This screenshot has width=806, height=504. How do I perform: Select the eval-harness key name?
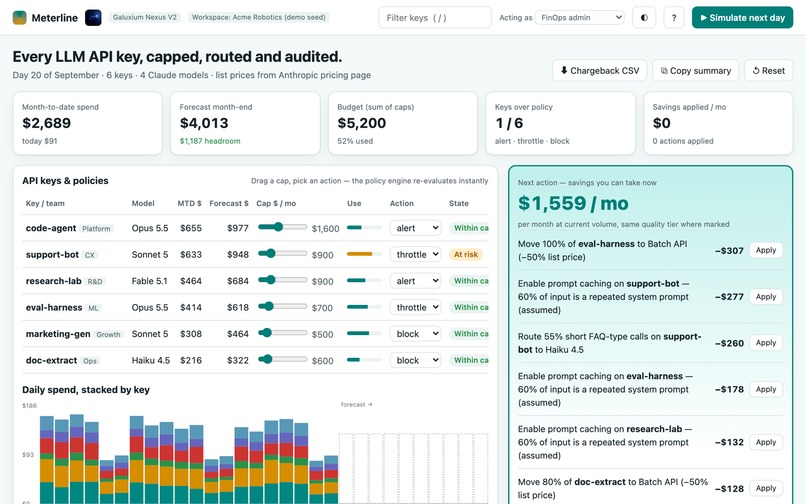coord(54,308)
